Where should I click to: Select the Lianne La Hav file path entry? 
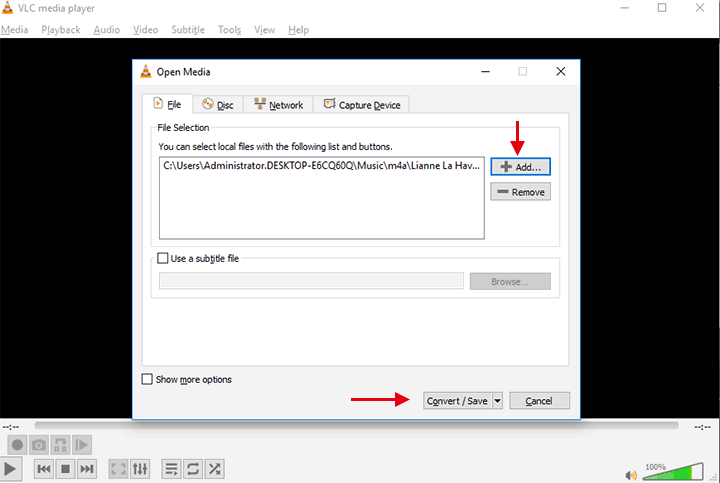(321, 166)
